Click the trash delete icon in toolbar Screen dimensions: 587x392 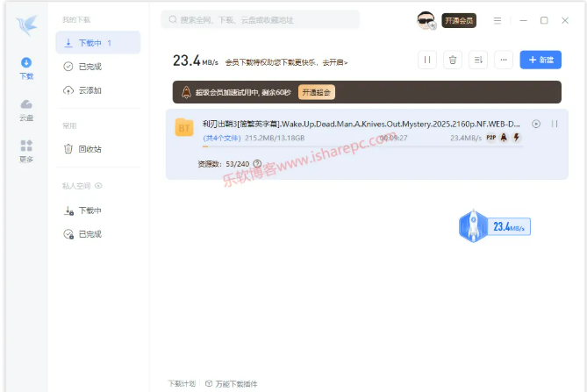452,60
